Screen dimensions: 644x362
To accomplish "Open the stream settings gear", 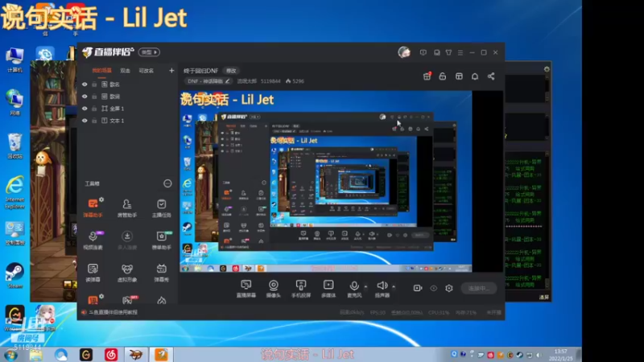I will coord(449,288).
